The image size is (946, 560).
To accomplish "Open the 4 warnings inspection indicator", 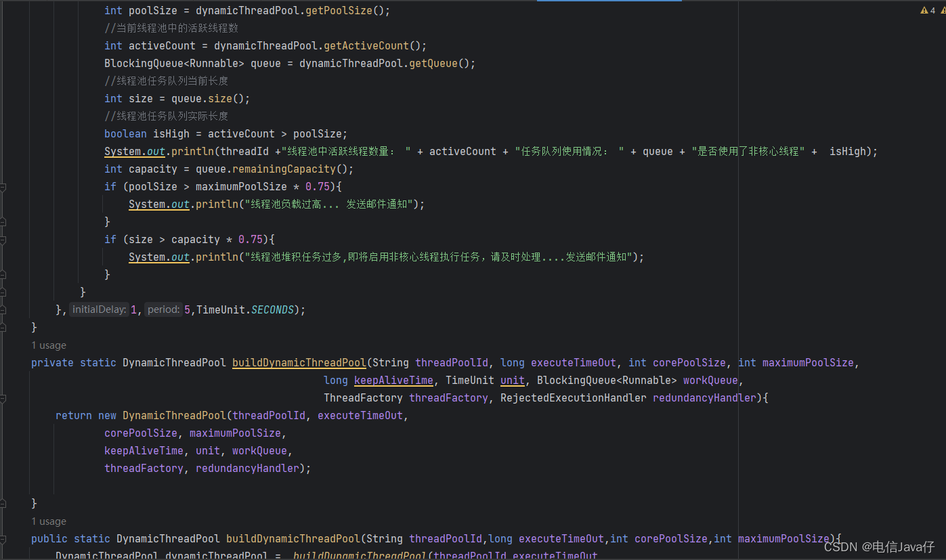I will coord(928,10).
